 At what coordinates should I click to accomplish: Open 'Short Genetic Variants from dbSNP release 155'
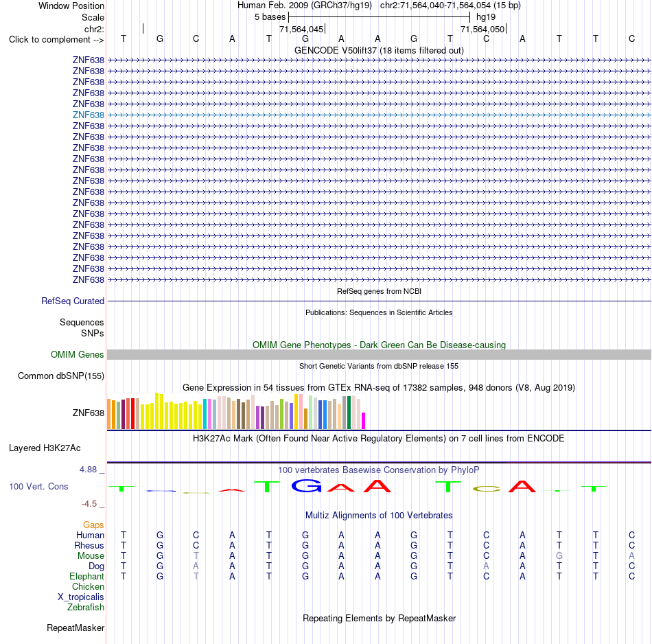tap(379, 366)
